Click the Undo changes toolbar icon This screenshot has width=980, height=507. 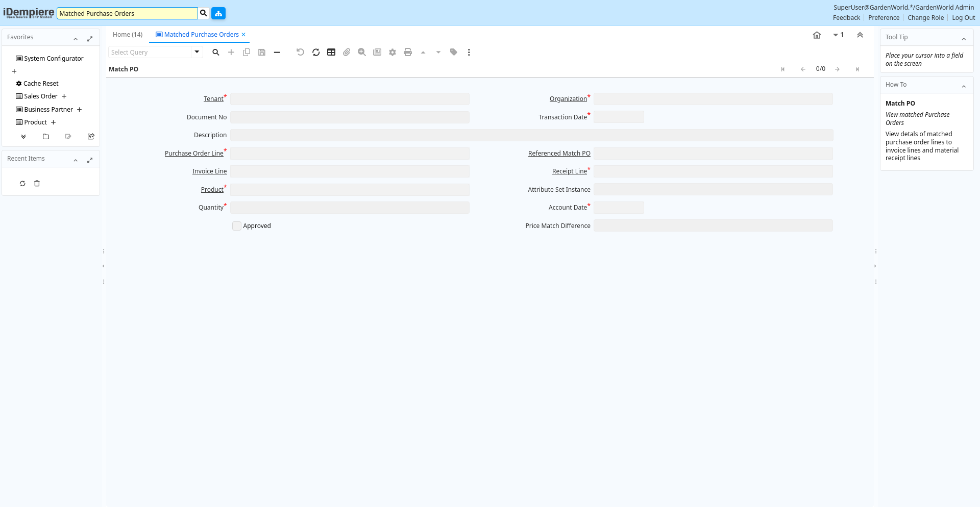[x=300, y=53]
